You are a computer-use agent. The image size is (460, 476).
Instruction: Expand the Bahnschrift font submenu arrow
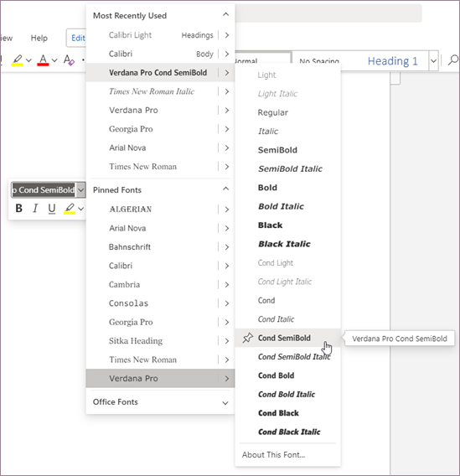227,247
